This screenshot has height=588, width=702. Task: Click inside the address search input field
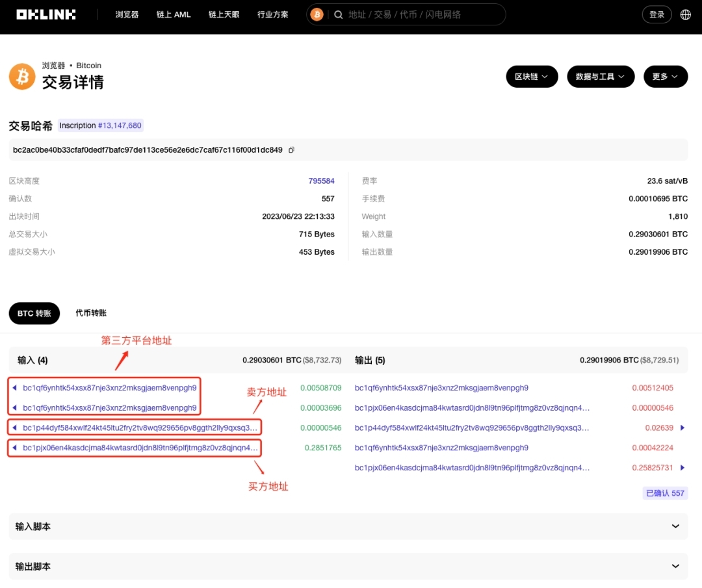(x=416, y=14)
